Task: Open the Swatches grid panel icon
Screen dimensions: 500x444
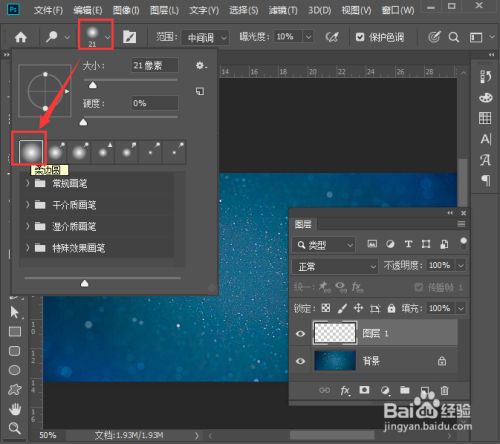Action: 485,118
